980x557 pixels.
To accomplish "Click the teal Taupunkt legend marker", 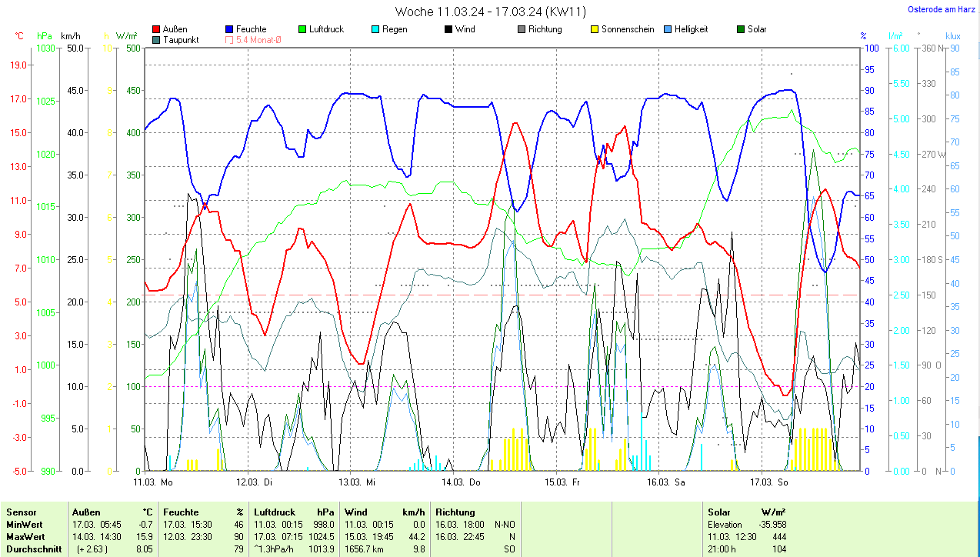I will [x=157, y=39].
